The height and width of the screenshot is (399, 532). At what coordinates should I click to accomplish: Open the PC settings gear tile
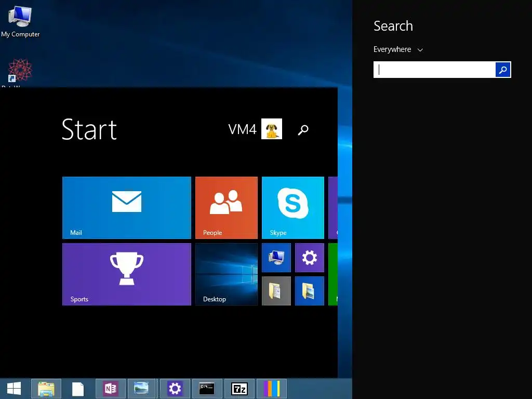click(310, 258)
